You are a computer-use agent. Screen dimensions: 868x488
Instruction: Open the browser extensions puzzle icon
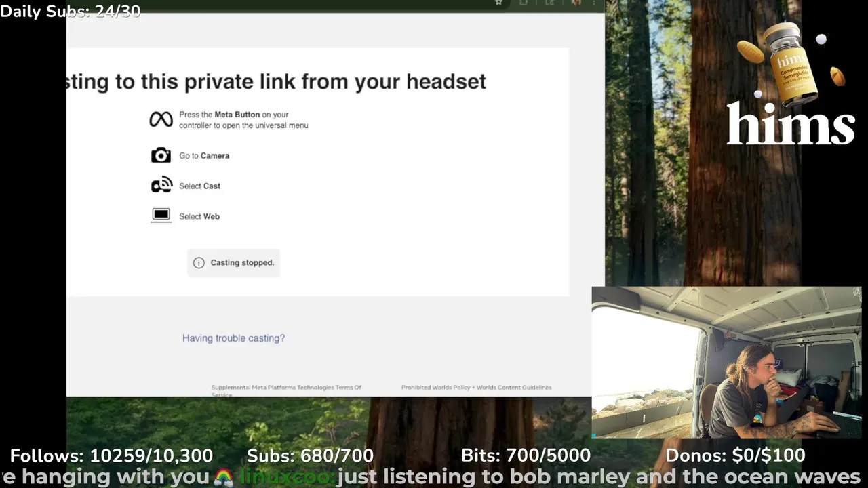[524, 3]
